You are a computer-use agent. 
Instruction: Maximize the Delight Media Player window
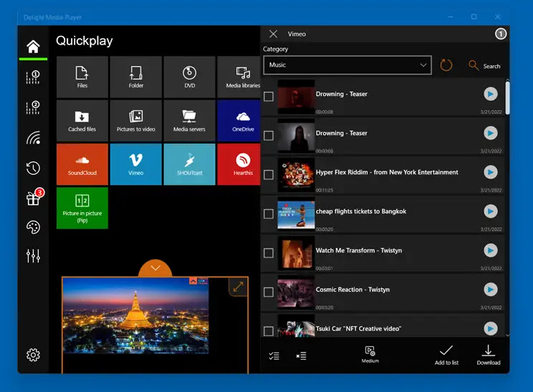pyautogui.click(x=474, y=16)
